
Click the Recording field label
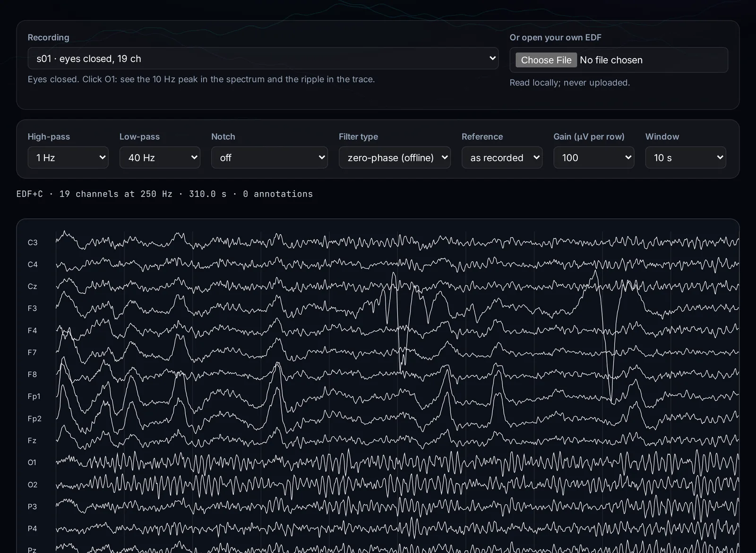coord(48,37)
